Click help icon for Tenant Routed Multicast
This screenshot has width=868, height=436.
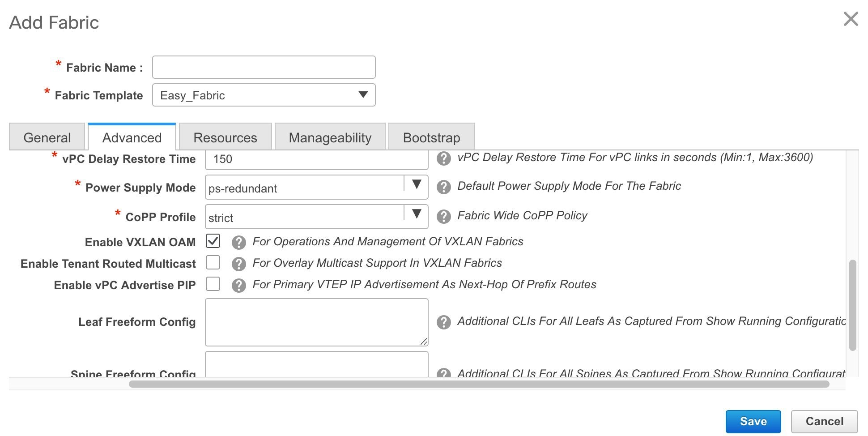pos(239,264)
